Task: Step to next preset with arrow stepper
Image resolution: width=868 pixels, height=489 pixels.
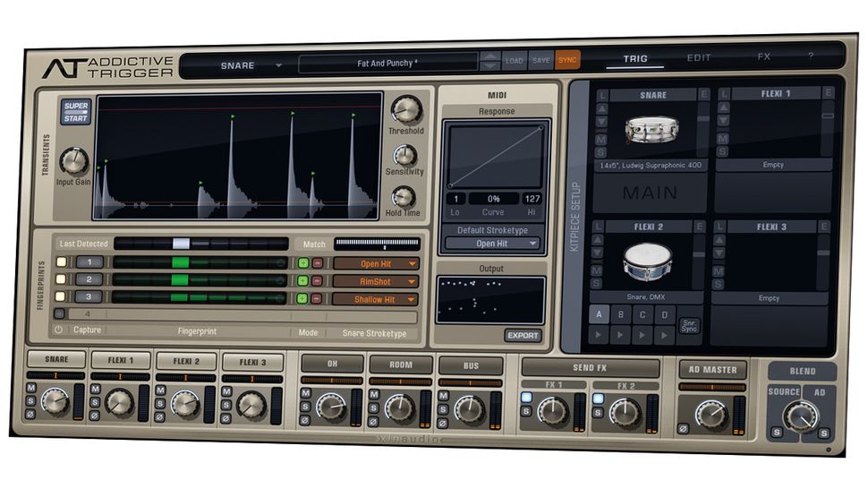Action: pyautogui.click(x=489, y=66)
